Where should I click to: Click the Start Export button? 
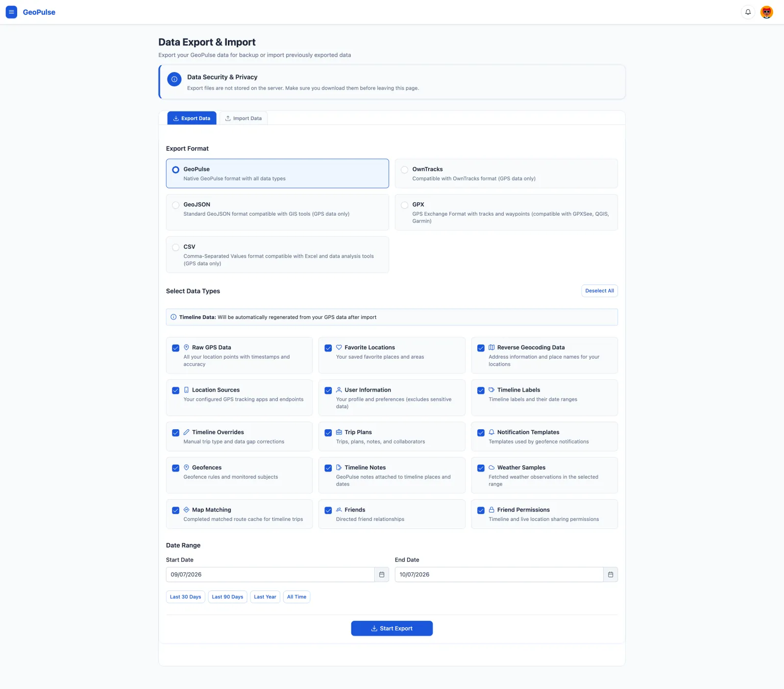tap(392, 628)
